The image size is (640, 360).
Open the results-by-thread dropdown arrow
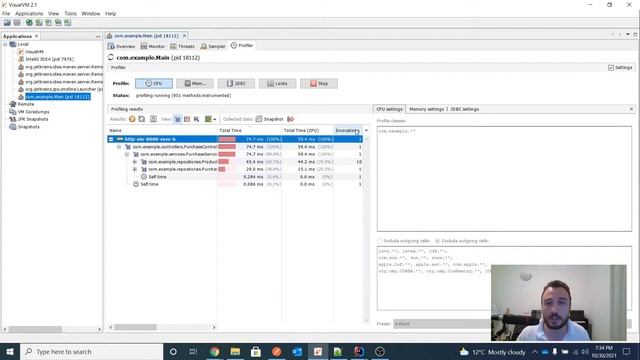pos(215,120)
